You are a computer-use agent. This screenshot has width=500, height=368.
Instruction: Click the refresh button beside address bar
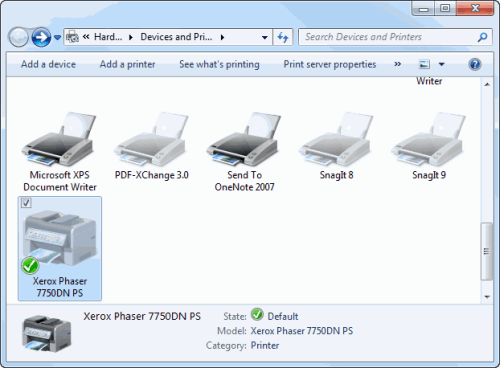click(x=283, y=37)
